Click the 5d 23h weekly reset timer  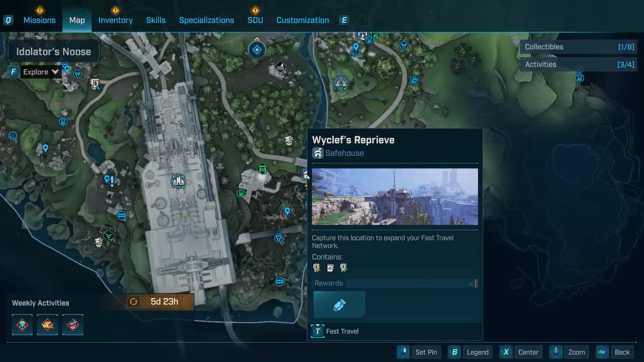160,302
